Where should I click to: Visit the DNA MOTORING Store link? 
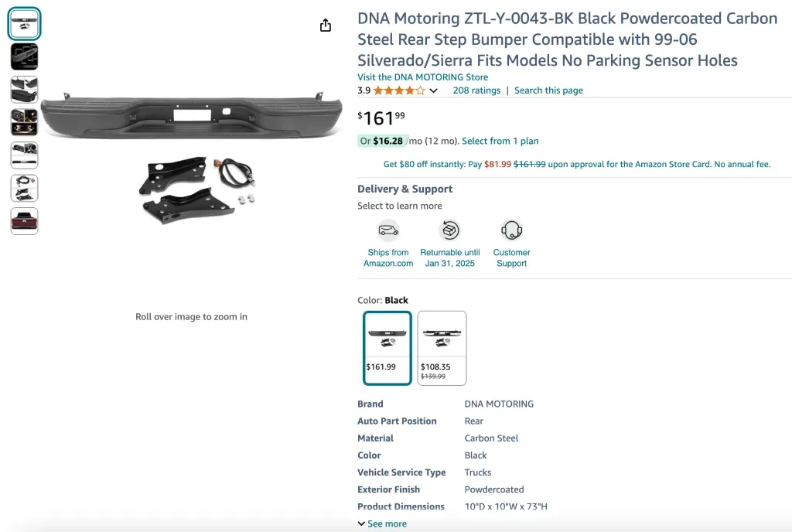pyautogui.click(x=422, y=77)
